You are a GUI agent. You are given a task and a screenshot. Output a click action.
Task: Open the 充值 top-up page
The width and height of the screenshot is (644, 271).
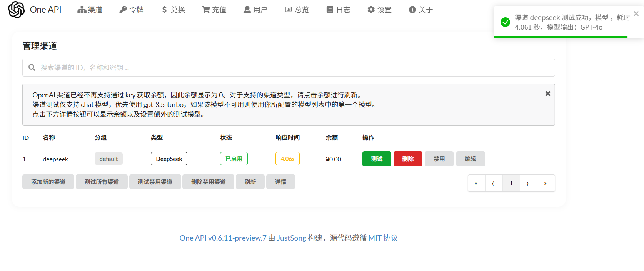[214, 10]
